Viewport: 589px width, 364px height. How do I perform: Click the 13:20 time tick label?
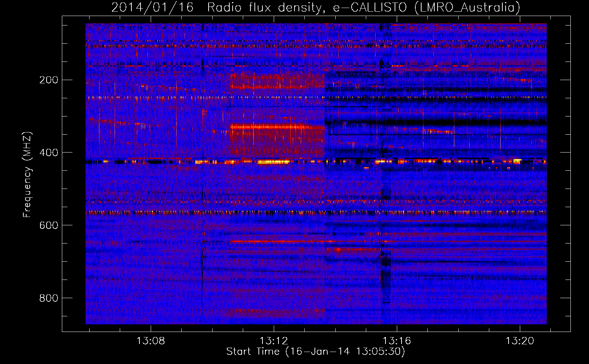[x=520, y=341]
